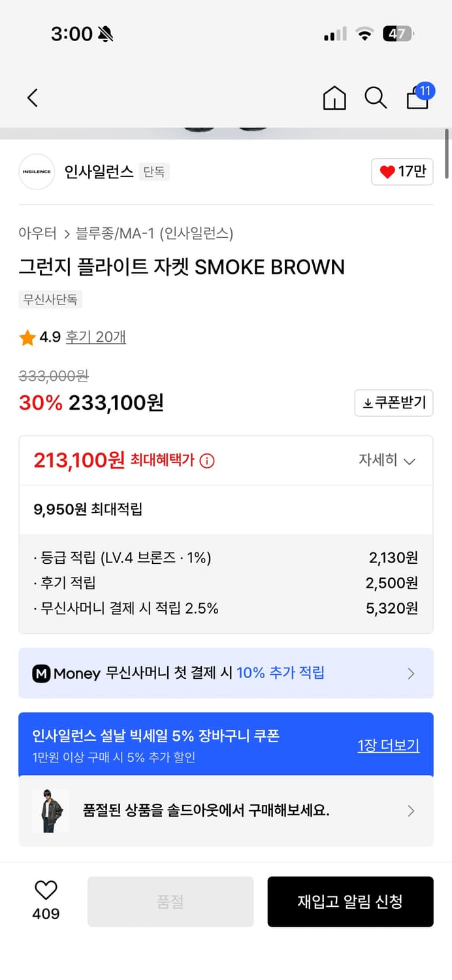This screenshot has height=980, width=452.
Task: Tap the 1장 더보기 coupon link
Action: tap(388, 744)
